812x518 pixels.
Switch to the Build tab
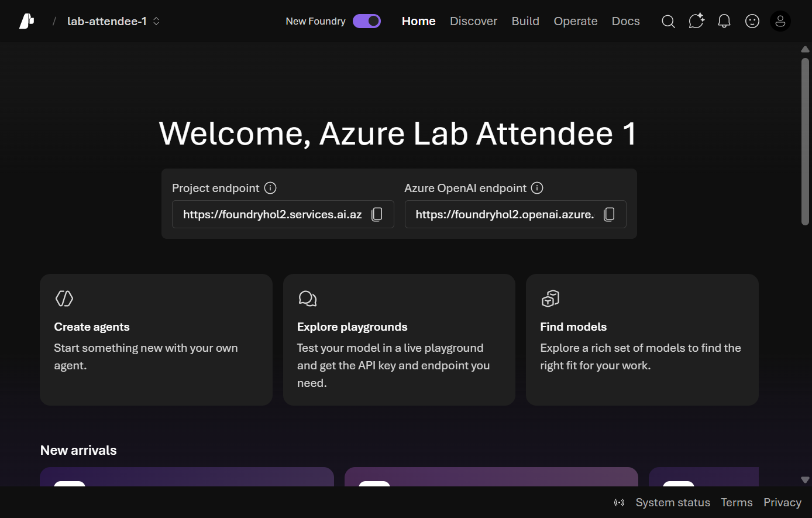pyautogui.click(x=525, y=21)
